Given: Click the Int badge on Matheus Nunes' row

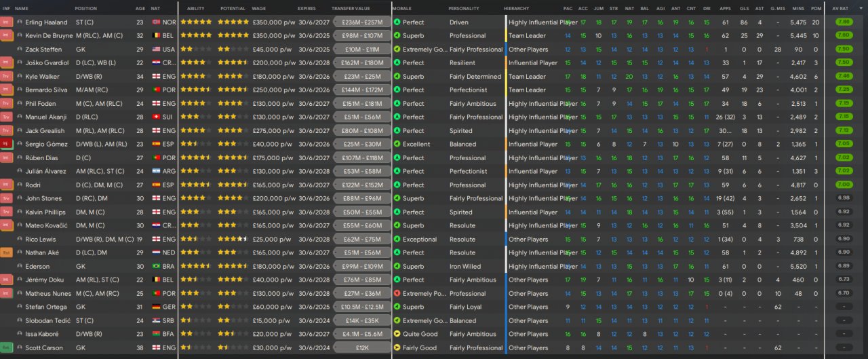Looking at the screenshot, I should point(6,294).
